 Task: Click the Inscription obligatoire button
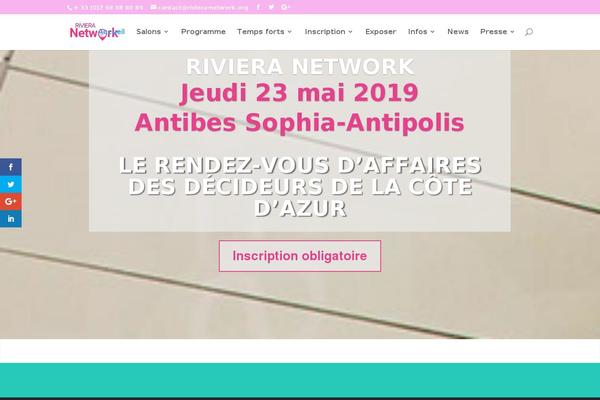pos(300,256)
